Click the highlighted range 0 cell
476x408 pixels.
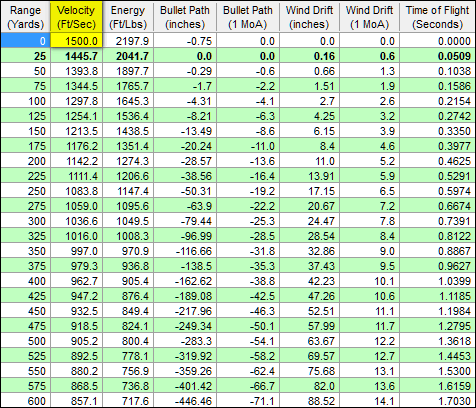tap(26, 41)
